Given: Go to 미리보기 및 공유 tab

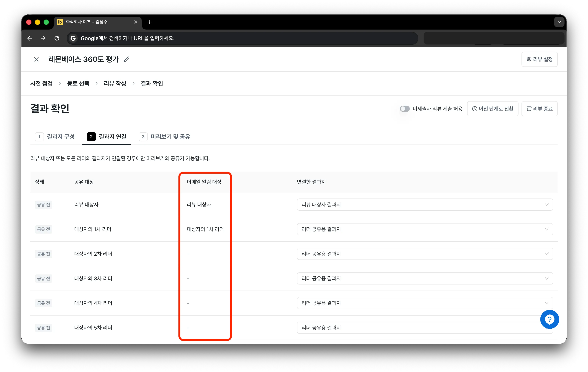Looking at the screenshot, I should [164, 137].
